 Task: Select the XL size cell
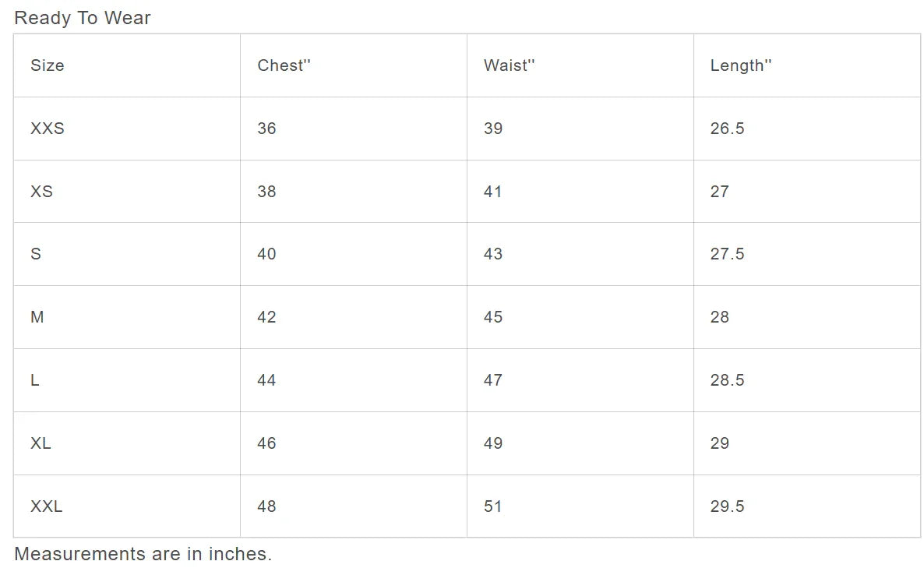pos(41,443)
